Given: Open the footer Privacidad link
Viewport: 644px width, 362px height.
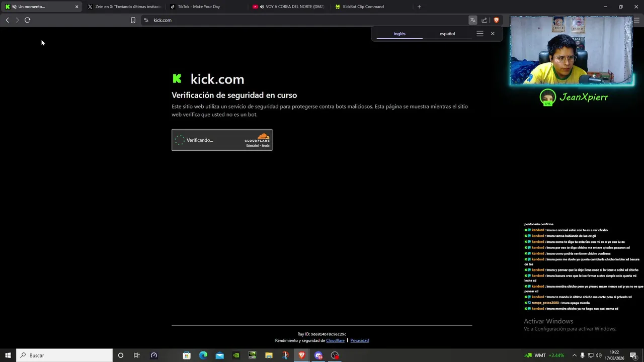Looking at the screenshot, I should 359,340.
